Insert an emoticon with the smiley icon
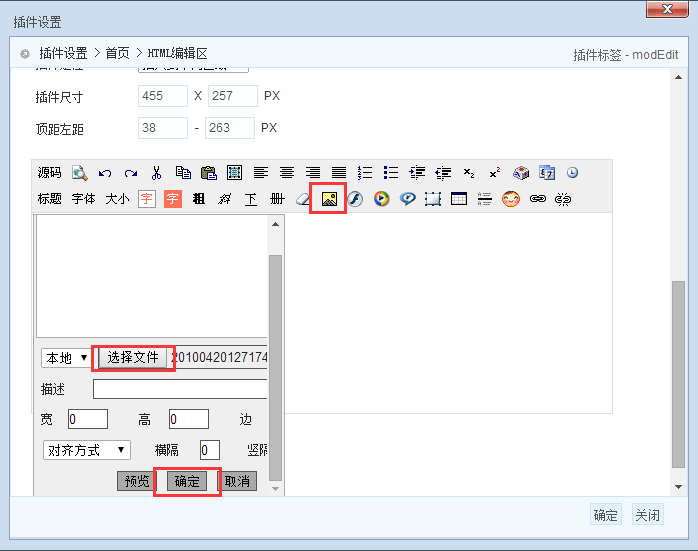This screenshot has height=551, width=698. tap(511, 198)
